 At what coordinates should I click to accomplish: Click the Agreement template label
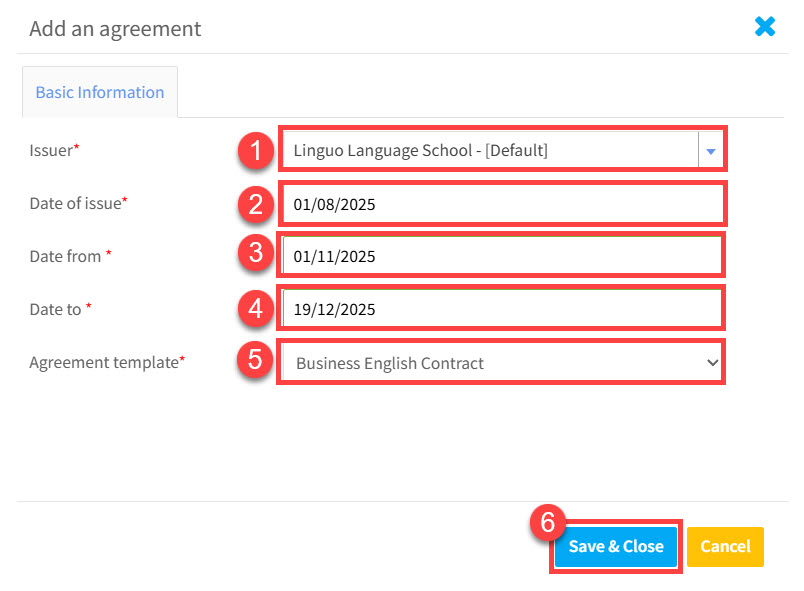pos(106,362)
